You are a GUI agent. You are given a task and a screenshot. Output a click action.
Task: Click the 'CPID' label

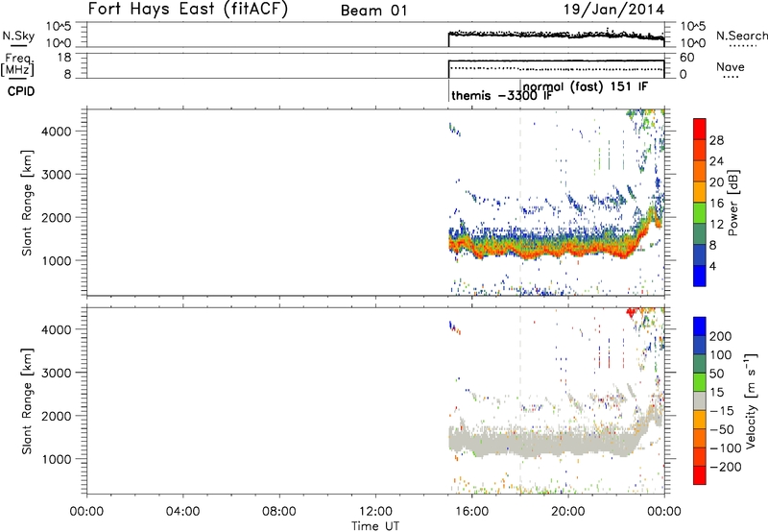(x=21, y=91)
